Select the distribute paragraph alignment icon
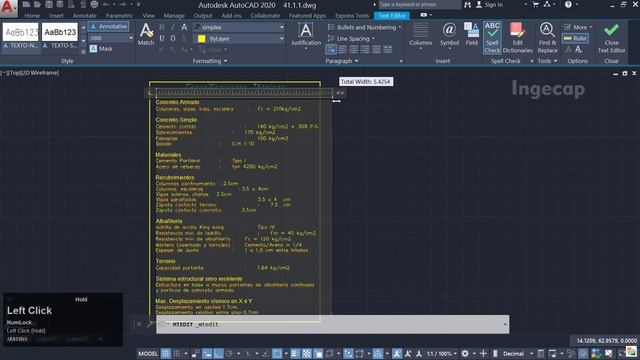The width and height of the screenshot is (640, 360). pyautogui.click(x=387, y=49)
